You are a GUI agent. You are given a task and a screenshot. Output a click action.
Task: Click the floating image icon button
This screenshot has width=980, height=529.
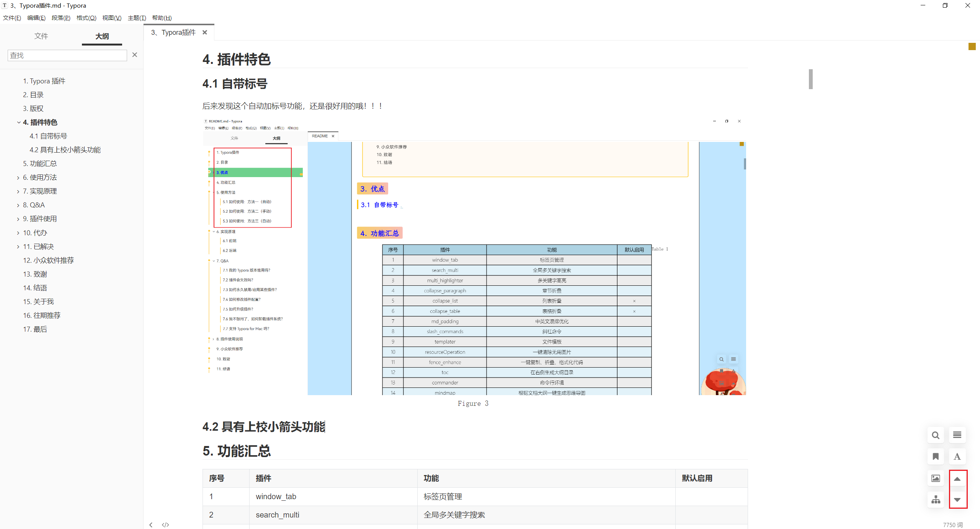pyautogui.click(x=936, y=478)
